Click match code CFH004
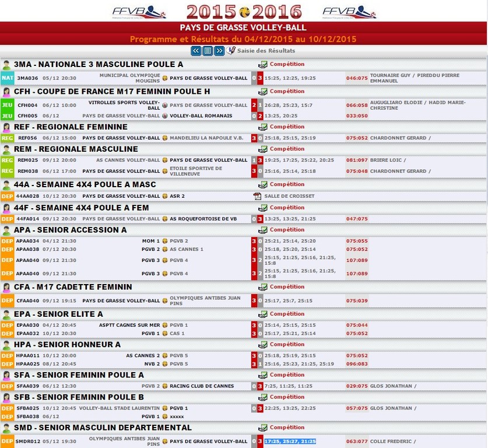The image size is (488, 448). point(27,106)
